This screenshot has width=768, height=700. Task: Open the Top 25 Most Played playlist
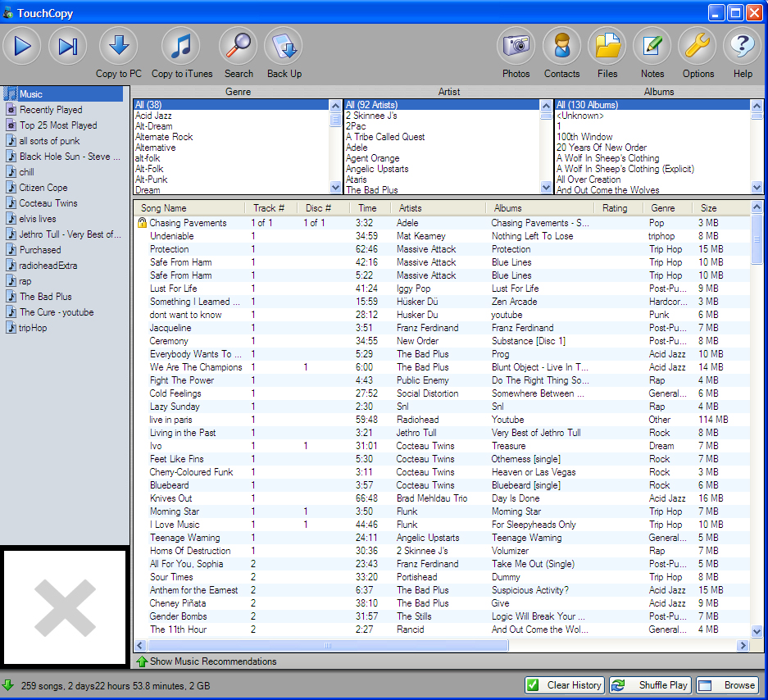pos(58,125)
